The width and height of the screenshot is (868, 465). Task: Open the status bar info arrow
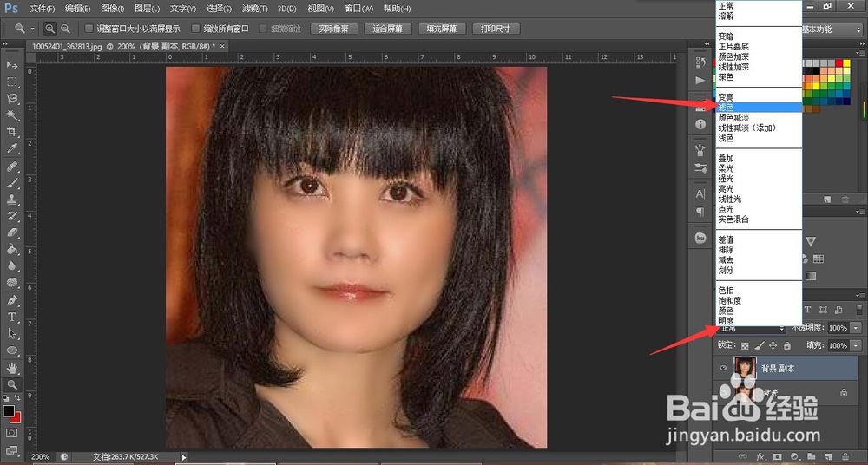[x=184, y=456]
